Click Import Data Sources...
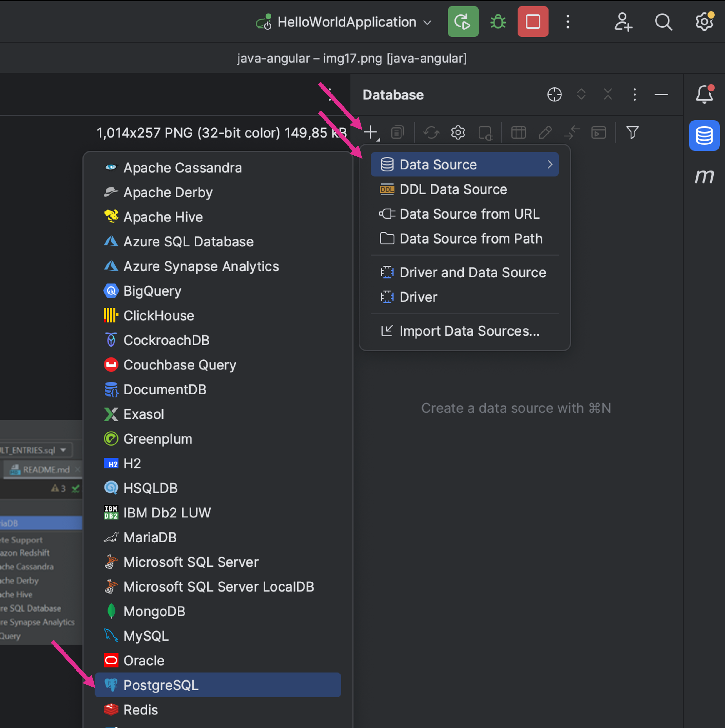This screenshot has height=728, width=725. pyautogui.click(x=464, y=331)
